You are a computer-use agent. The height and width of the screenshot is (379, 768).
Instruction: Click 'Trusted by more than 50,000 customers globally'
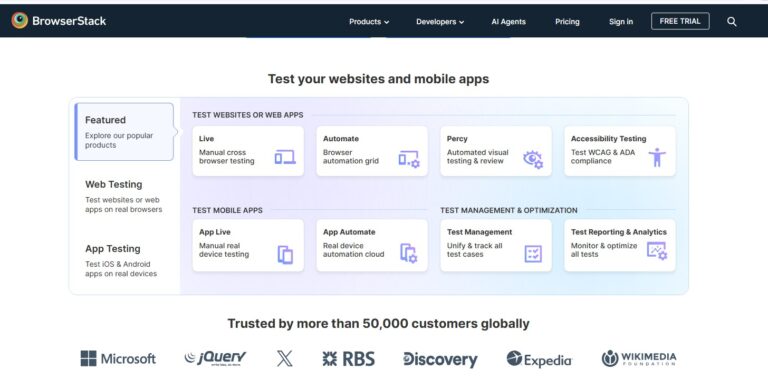[x=378, y=324]
